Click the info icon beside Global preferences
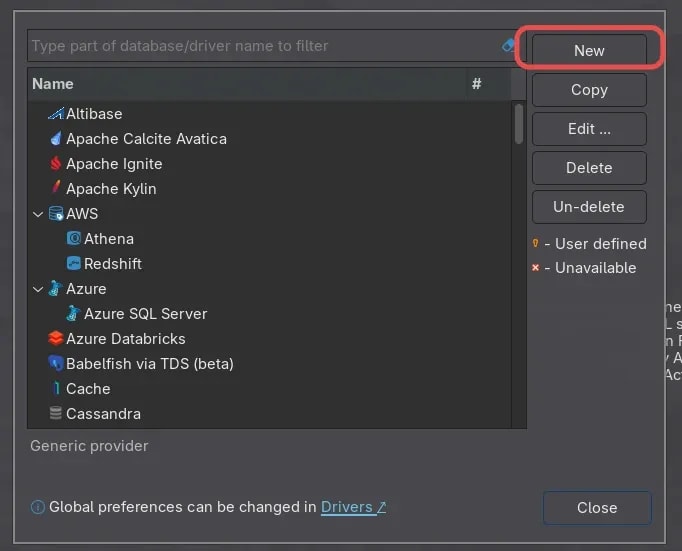Screen dimensions: 682x551 point(38,507)
